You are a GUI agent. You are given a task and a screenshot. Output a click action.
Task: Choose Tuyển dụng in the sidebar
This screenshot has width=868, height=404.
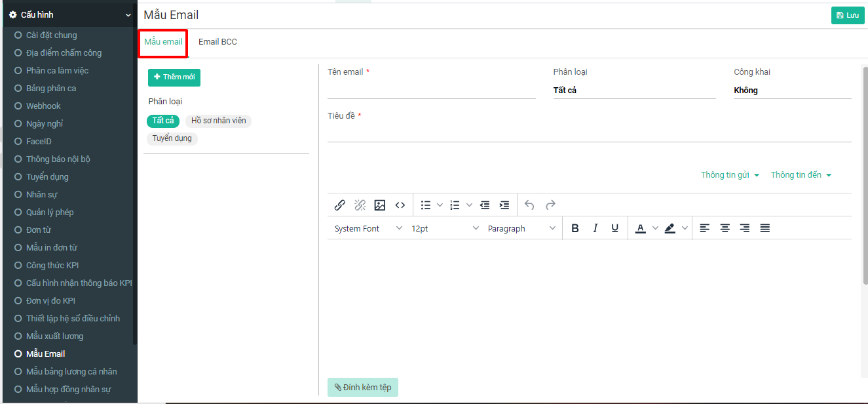click(47, 177)
